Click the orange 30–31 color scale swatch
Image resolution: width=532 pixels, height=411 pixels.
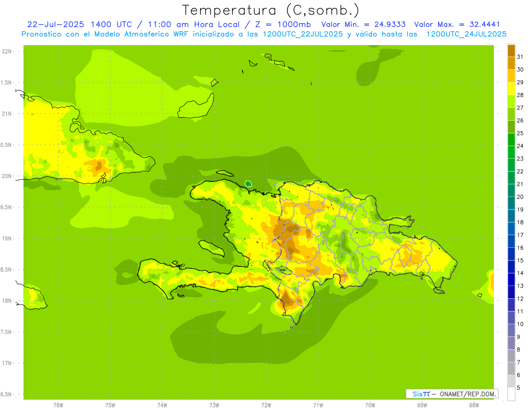pyautogui.click(x=511, y=63)
